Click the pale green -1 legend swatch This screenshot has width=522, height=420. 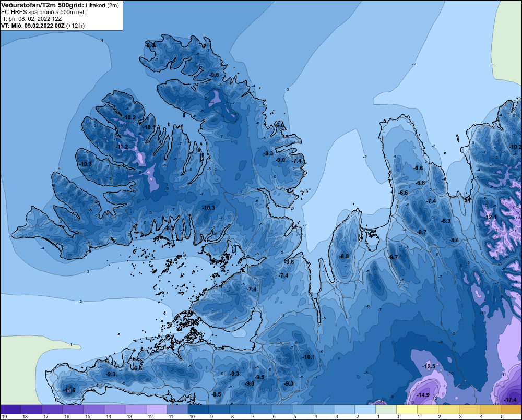click(386, 410)
